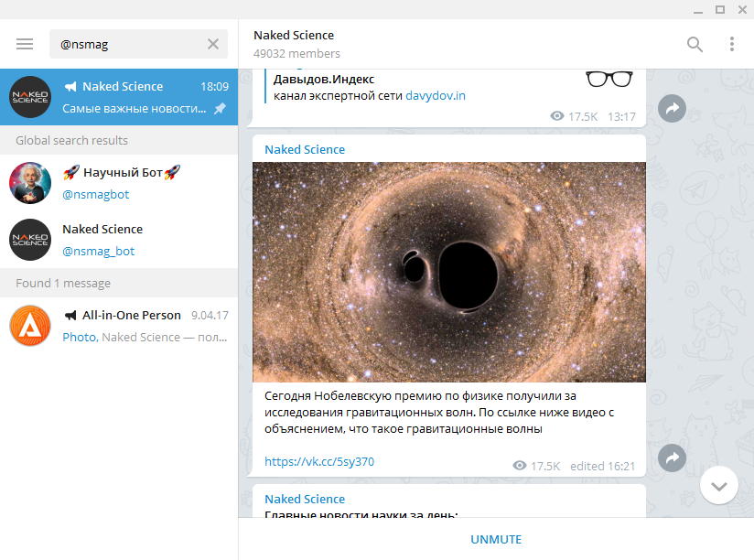Forward the Давыдов.Индекс post
Image resolution: width=754 pixels, height=560 pixels.
tap(673, 109)
